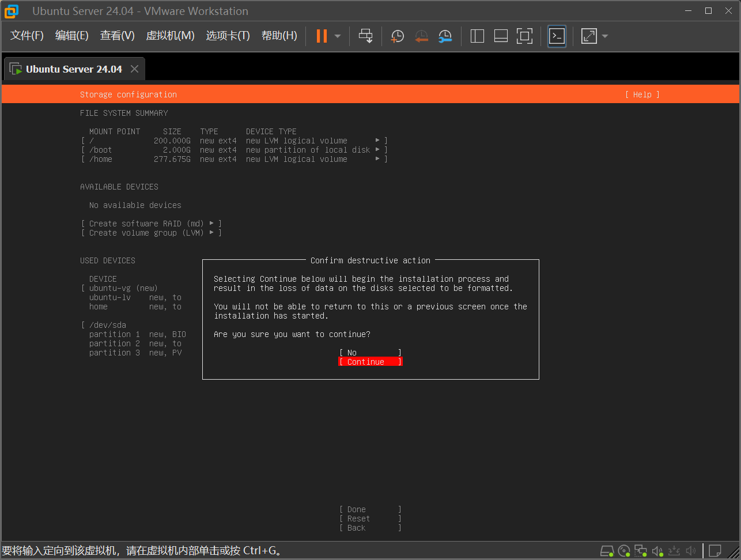Click the VMware Workstation logo icon

point(11,11)
